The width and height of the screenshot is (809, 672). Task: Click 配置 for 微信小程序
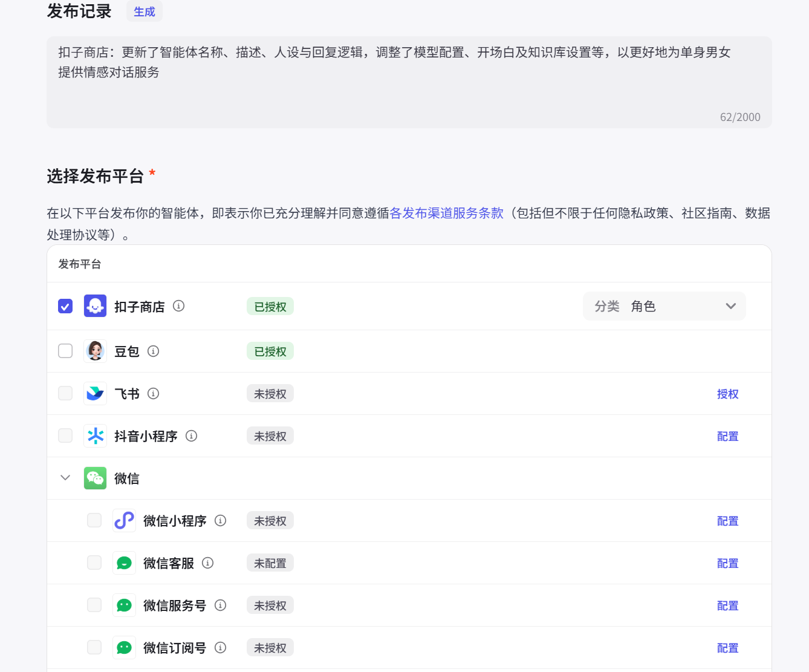[727, 521]
